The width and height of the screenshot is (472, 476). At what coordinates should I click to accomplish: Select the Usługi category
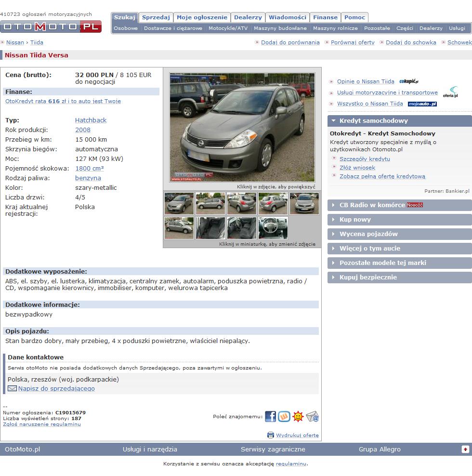457,28
